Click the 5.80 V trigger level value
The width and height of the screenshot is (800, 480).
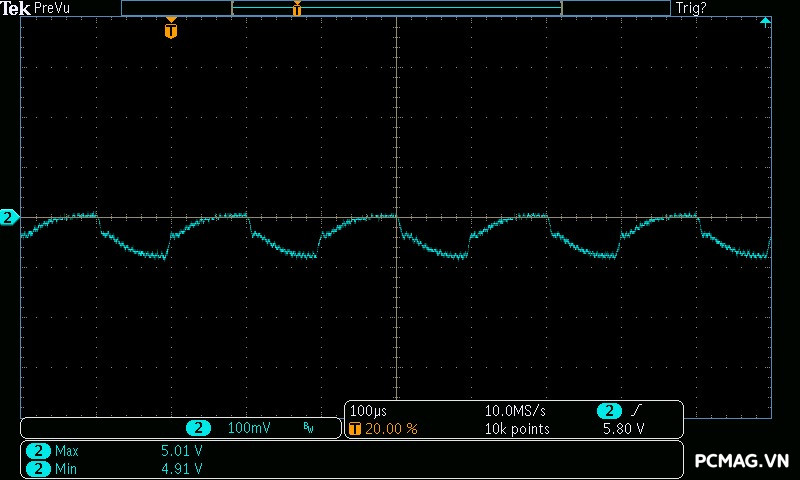pos(623,428)
